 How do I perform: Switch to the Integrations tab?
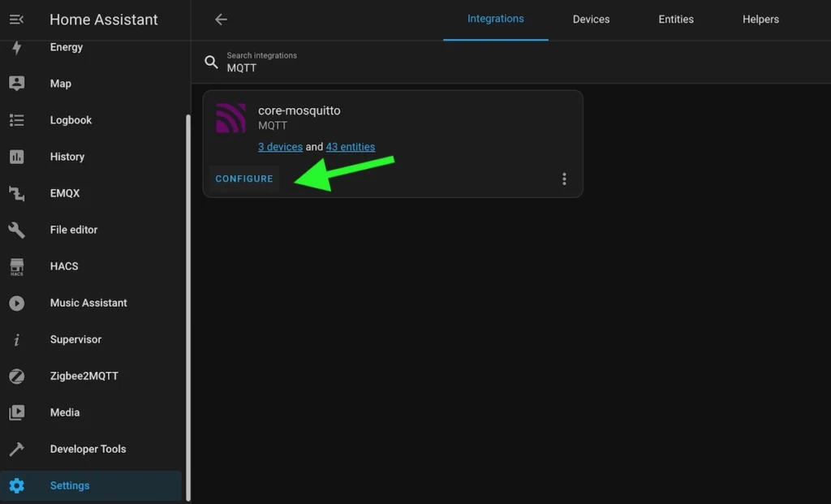coord(496,19)
